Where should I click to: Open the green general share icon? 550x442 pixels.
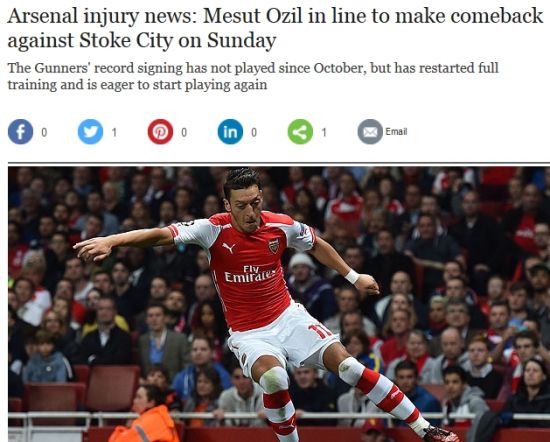pos(300,132)
